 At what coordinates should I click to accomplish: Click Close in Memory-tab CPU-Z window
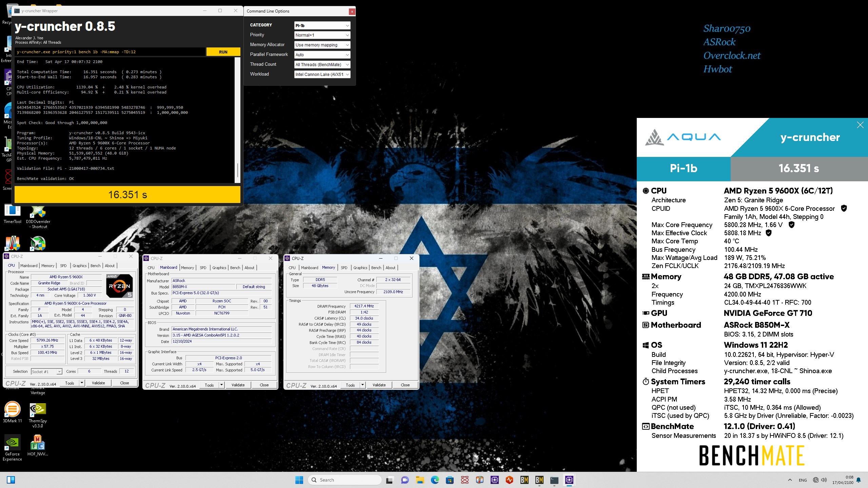pos(405,385)
